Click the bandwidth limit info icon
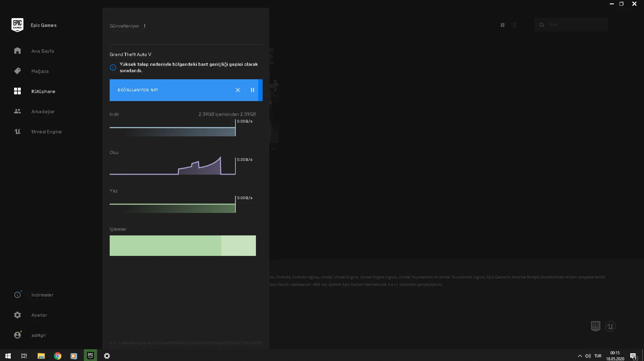Image resolution: width=644 pixels, height=361 pixels. tap(113, 67)
